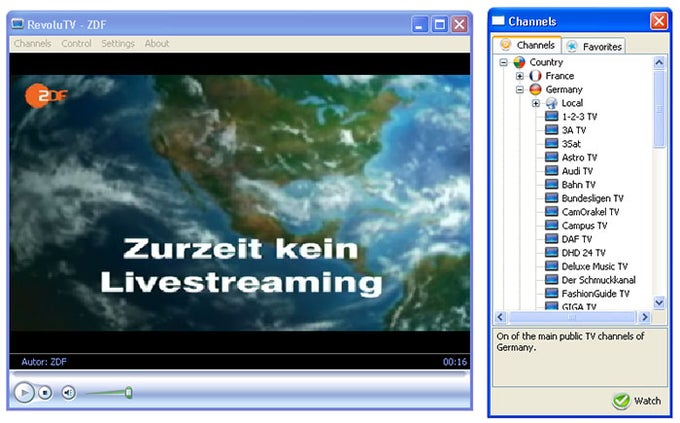Click the Bundesligen TV channel icon
Screen dimensions: 680x423
tap(551, 198)
